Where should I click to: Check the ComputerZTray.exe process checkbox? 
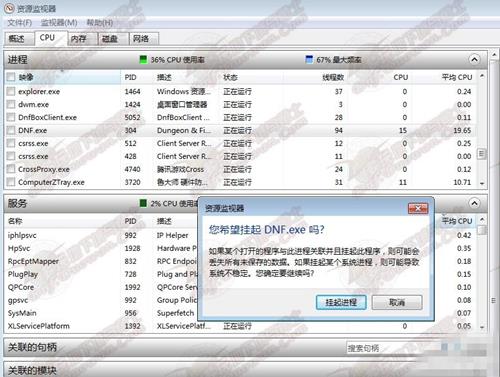[11, 182]
